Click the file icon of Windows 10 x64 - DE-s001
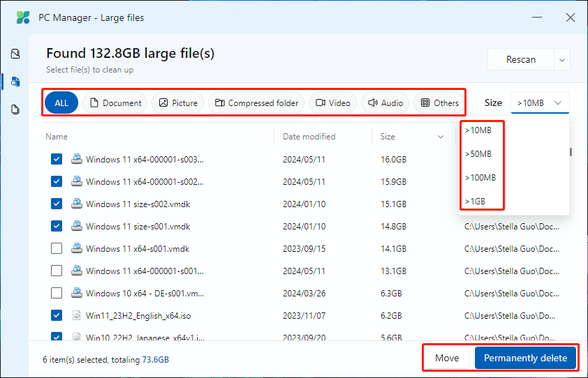The height and width of the screenshot is (378, 588). (x=77, y=293)
